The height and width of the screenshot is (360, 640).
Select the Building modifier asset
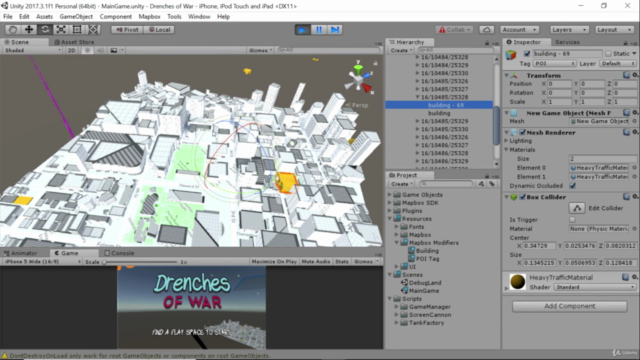pos(423,251)
